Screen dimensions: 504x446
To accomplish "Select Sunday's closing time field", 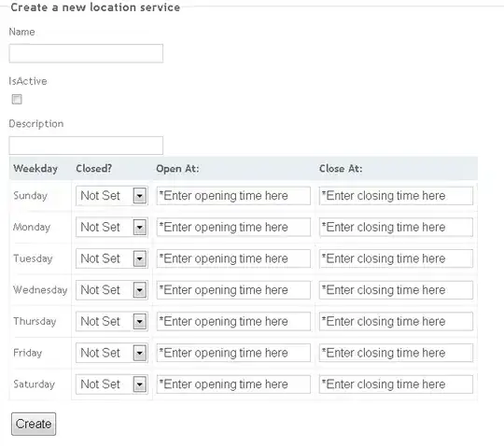I will tap(396, 196).
